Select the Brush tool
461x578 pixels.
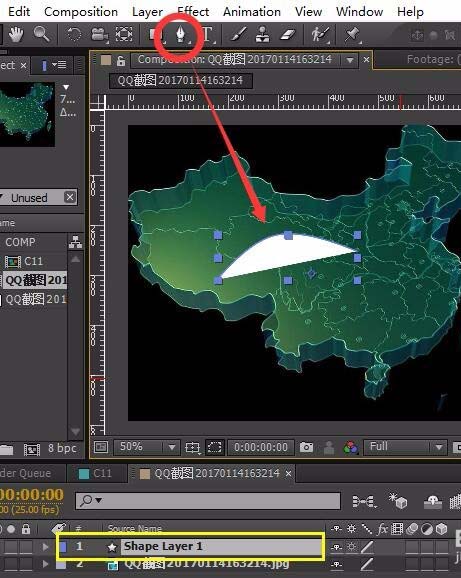(238, 35)
